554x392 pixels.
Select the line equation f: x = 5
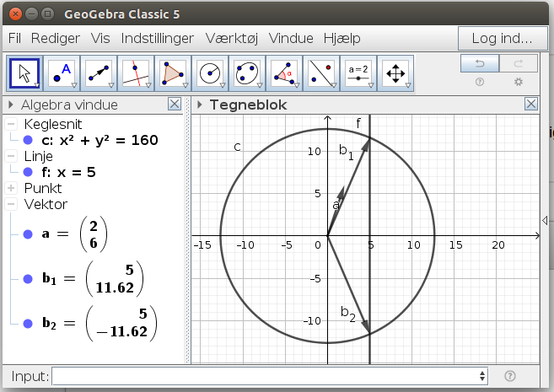coord(68,172)
